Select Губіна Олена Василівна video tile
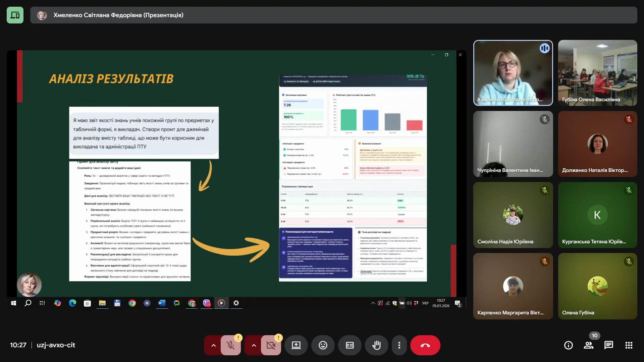Screen dimensions: 644x362 coord(597,73)
